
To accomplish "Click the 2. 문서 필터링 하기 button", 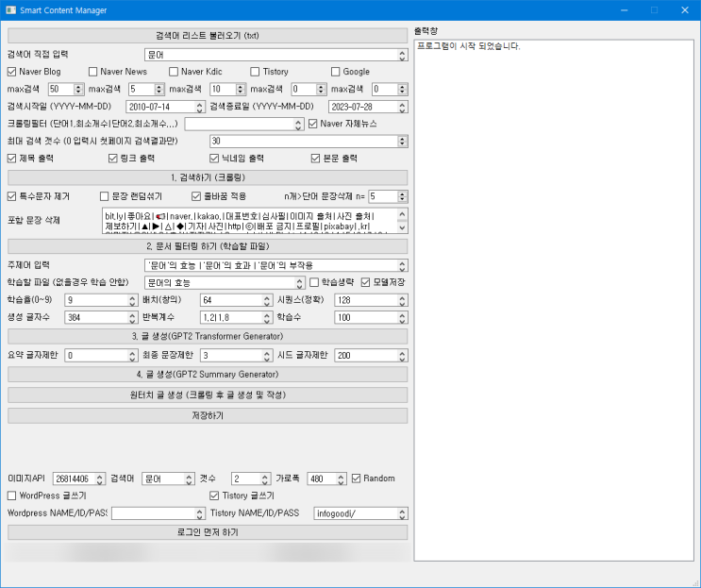I will click(x=208, y=246).
